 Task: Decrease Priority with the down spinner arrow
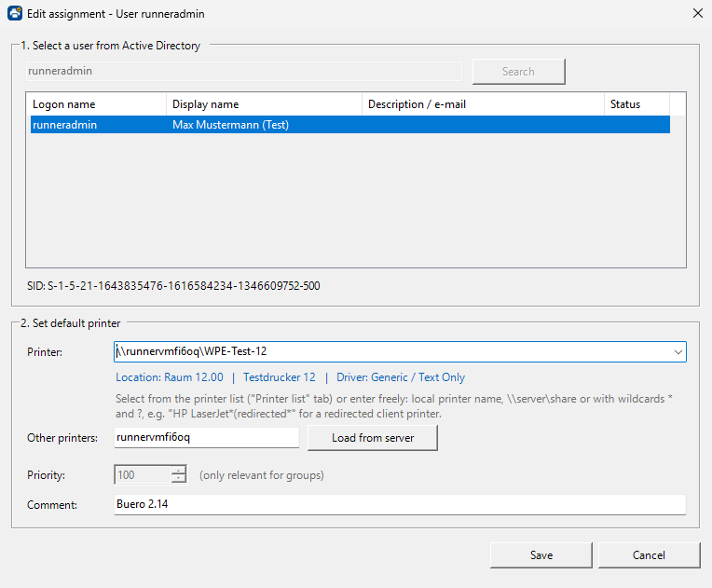point(178,479)
